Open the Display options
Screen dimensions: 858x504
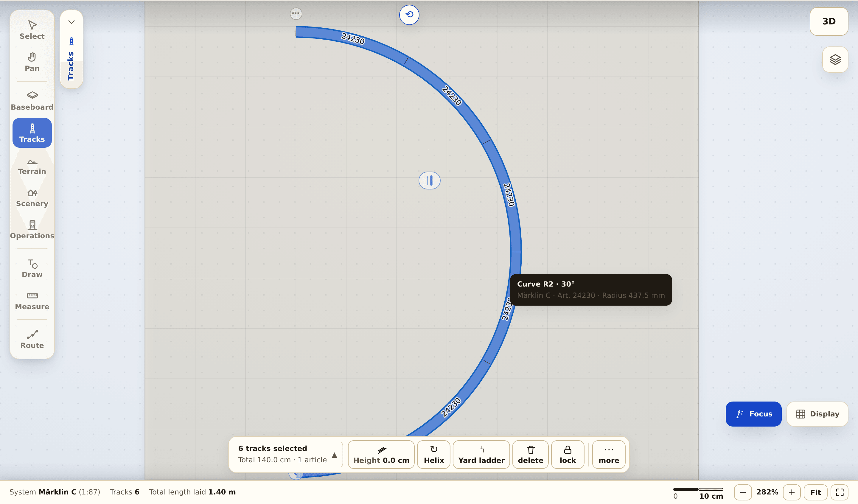817,414
